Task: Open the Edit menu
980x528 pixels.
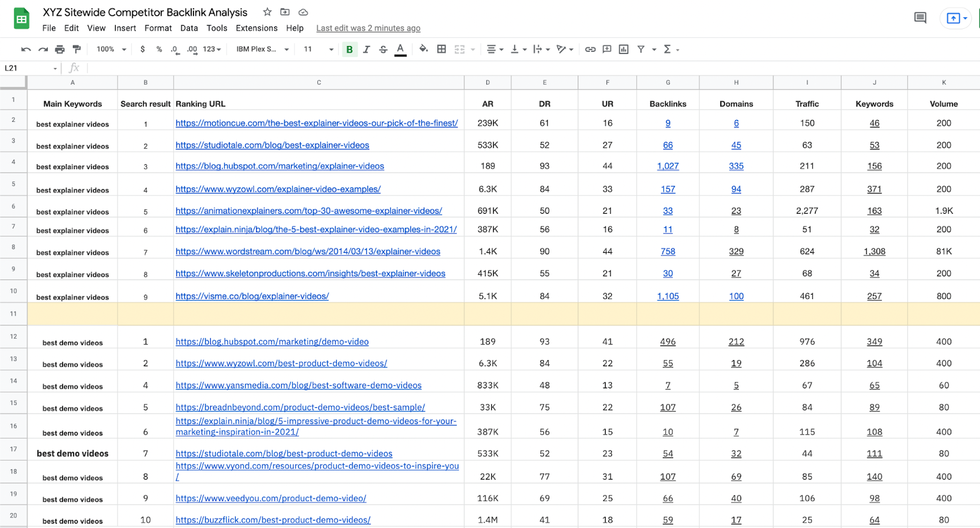Action: point(72,28)
